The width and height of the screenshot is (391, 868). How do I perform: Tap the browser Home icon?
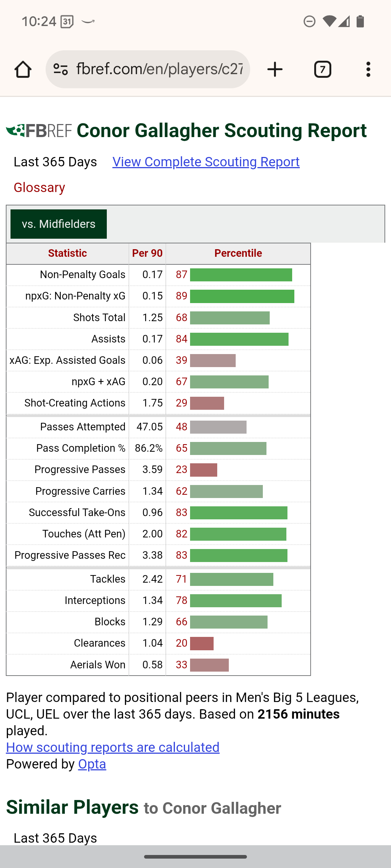[23, 69]
